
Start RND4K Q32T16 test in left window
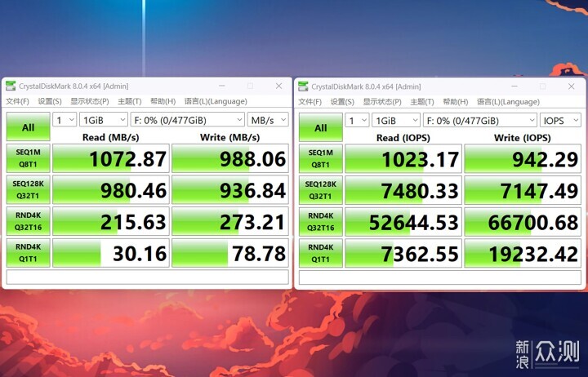(x=28, y=221)
